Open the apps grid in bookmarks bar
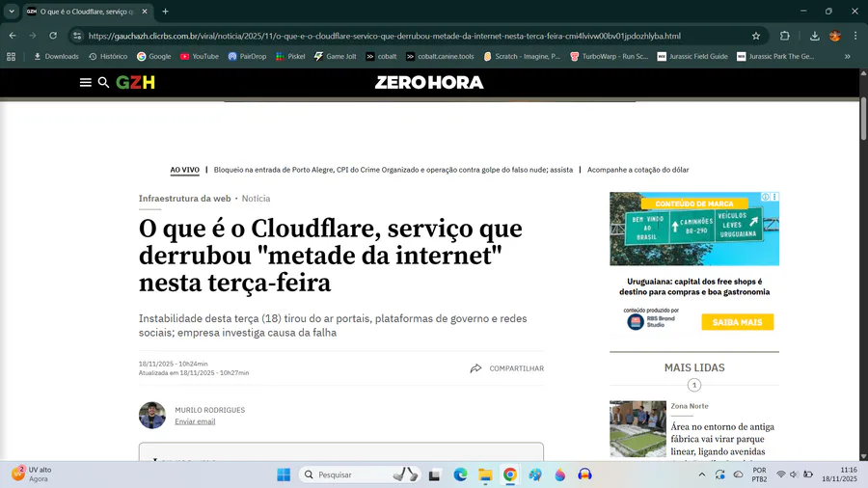Viewport: 868px width, 488px height. (x=11, y=57)
